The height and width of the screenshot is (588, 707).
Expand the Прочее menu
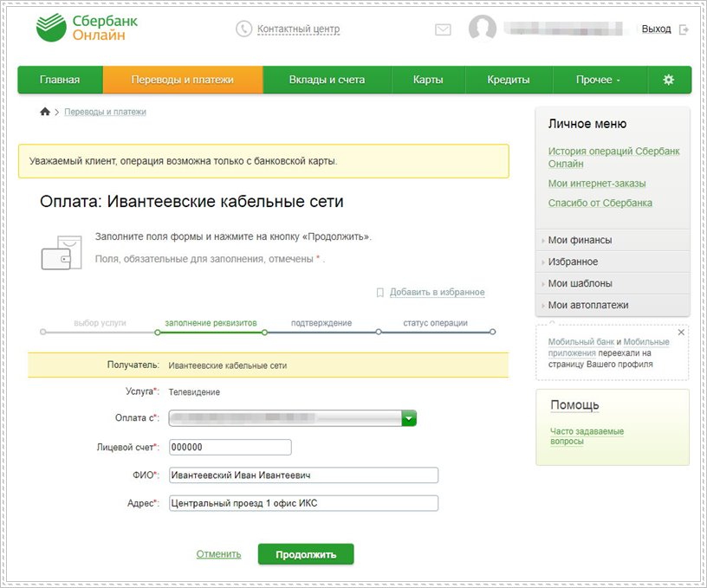(599, 80)
